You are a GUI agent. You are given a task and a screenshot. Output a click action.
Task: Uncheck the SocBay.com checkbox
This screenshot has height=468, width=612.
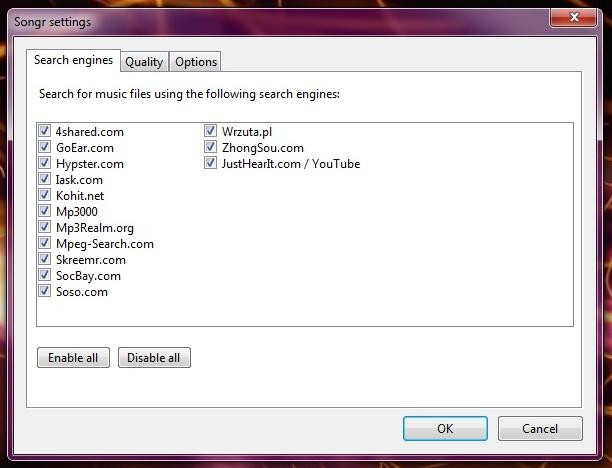pos(44,275)
